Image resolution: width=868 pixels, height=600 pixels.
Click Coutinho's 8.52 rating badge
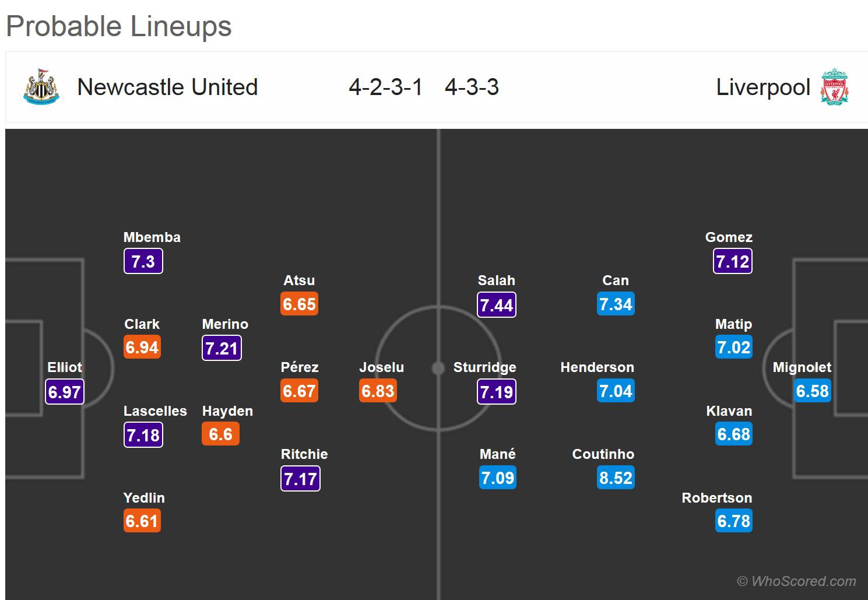616,478
